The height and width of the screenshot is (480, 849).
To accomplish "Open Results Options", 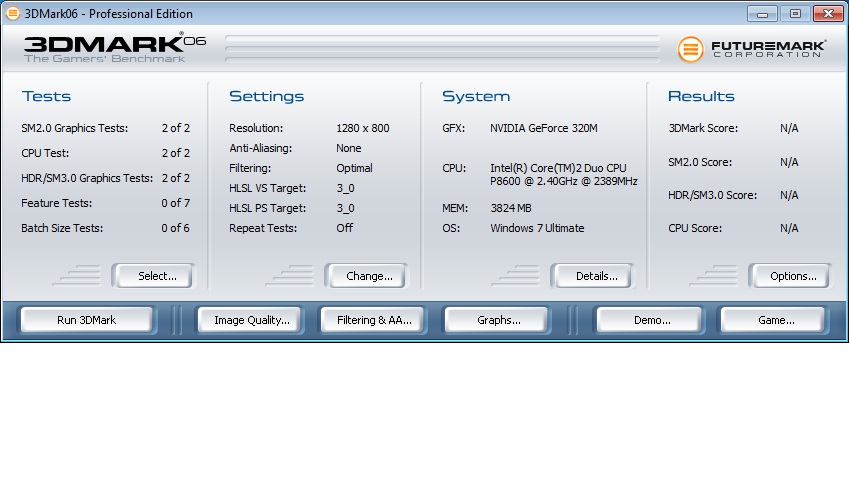I will [793, 276].
